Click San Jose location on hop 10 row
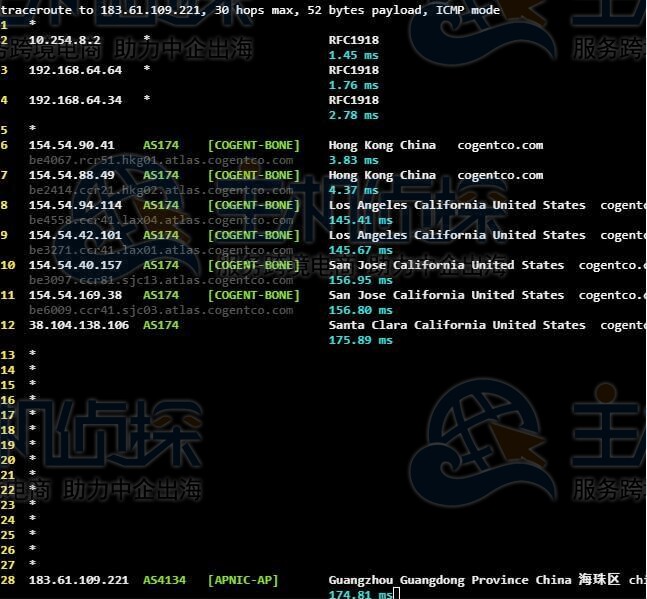Screen dimensions: 647x599 446,265
